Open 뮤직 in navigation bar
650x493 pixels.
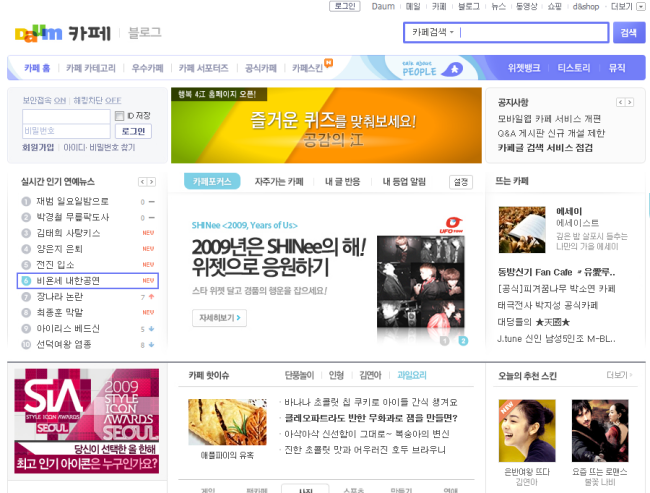click(617, 68)
